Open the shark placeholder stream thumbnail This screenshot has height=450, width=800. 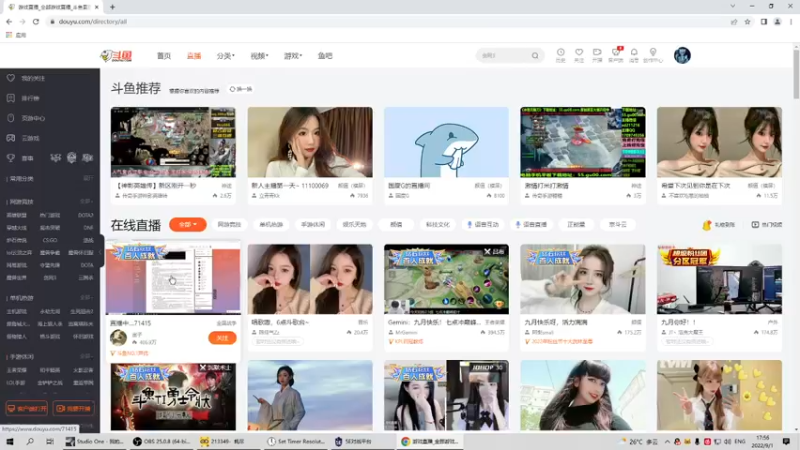(x=446, y=142)
